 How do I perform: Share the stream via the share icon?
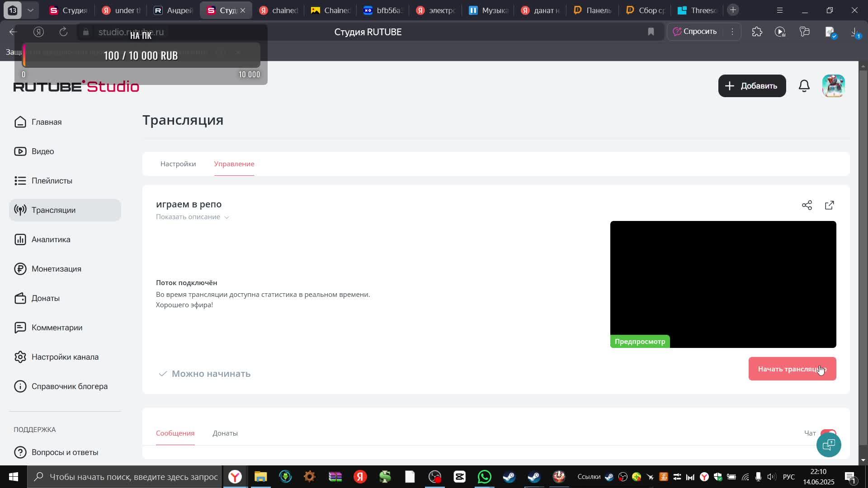[807, 206]
